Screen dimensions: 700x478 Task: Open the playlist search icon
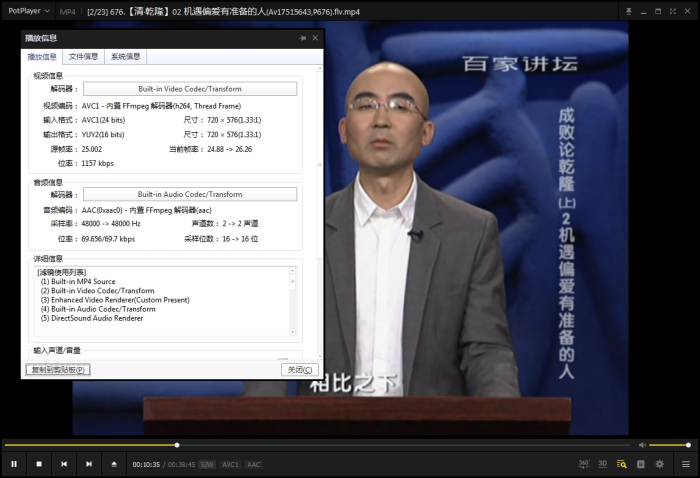tap(621, 464)
